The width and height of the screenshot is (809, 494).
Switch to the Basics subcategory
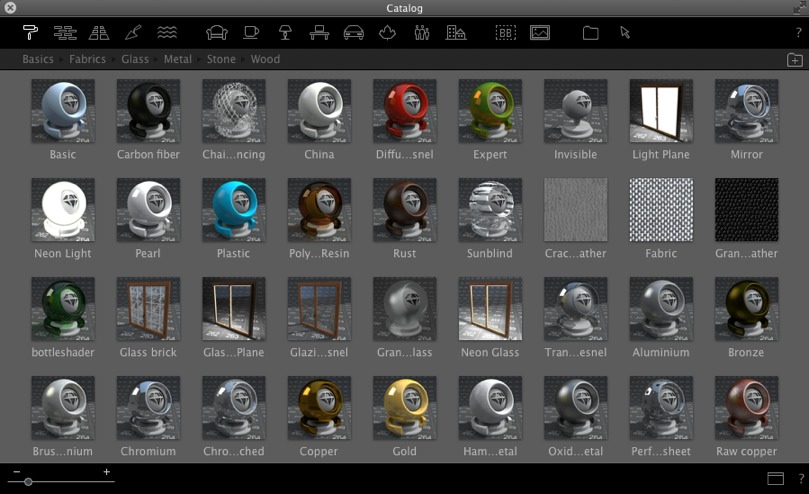[38, 59]
